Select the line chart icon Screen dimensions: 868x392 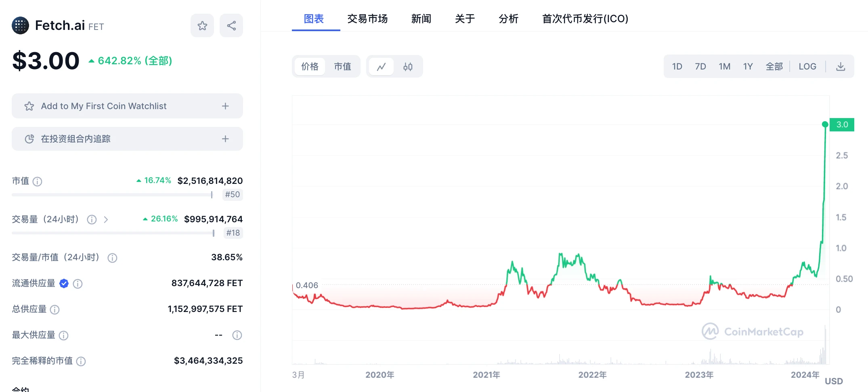(382, 66)
